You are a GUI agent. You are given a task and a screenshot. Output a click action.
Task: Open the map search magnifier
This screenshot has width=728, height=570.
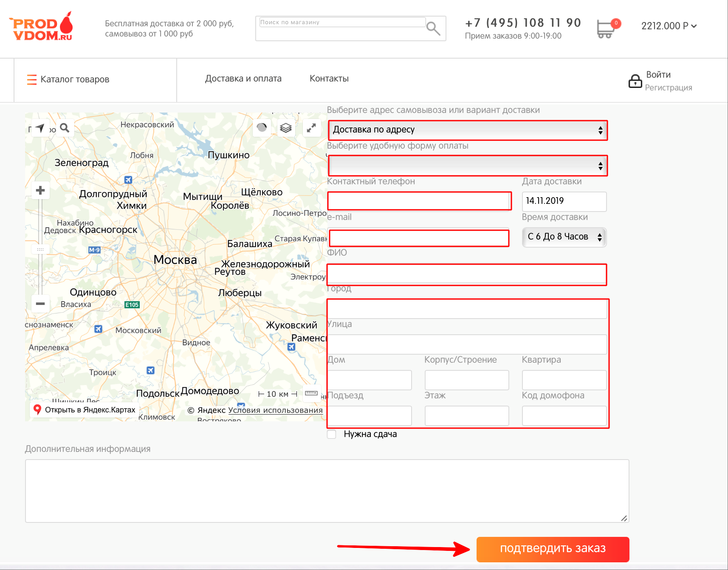(65, 128)
